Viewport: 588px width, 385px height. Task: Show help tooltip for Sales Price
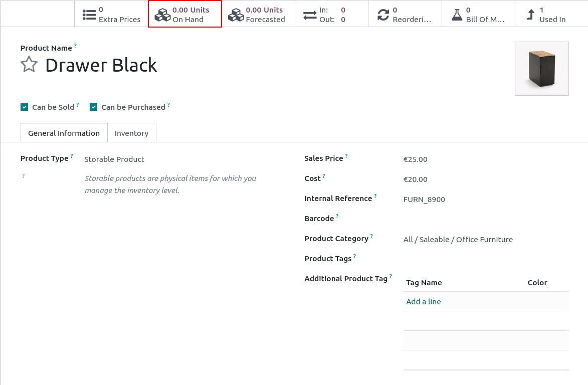(346, 155)
